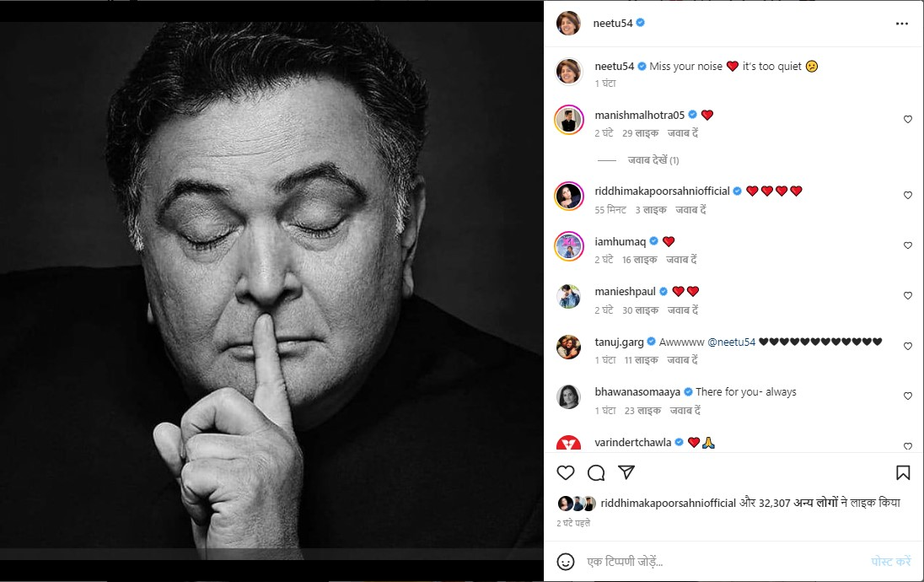Open manishmalhotra05 profile picture
This screenshot has width=924, height=582.
click(568, 120)
